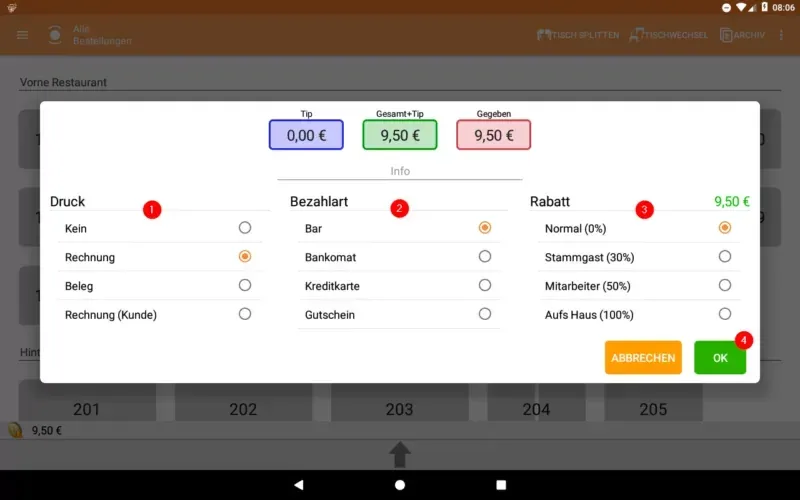Open the hamburger menu icon

pos(22,35)
